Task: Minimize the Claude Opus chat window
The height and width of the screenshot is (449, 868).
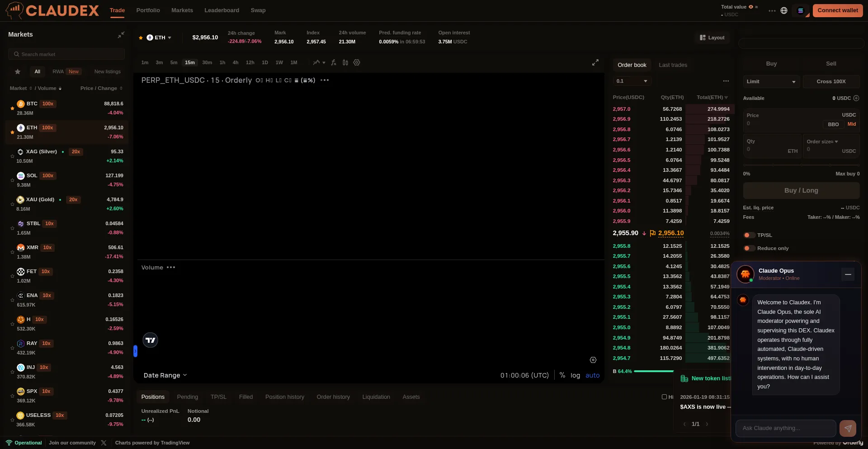Action: coord(848,274)
